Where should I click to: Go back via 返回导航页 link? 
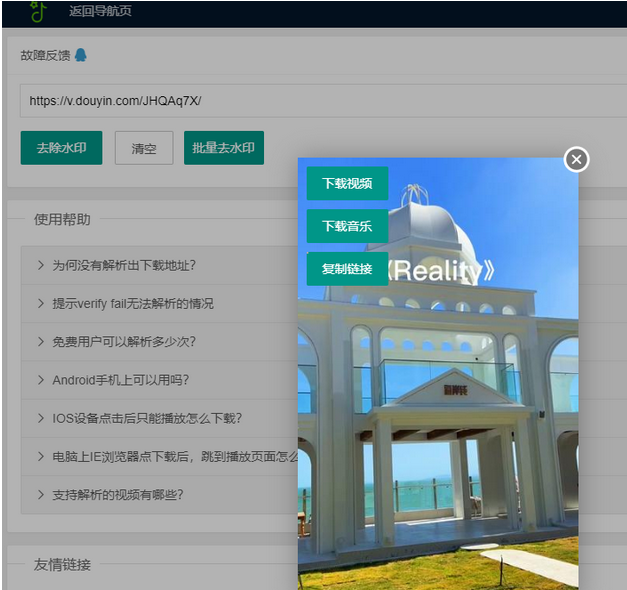pyautogui.click(x=100, y=11)
